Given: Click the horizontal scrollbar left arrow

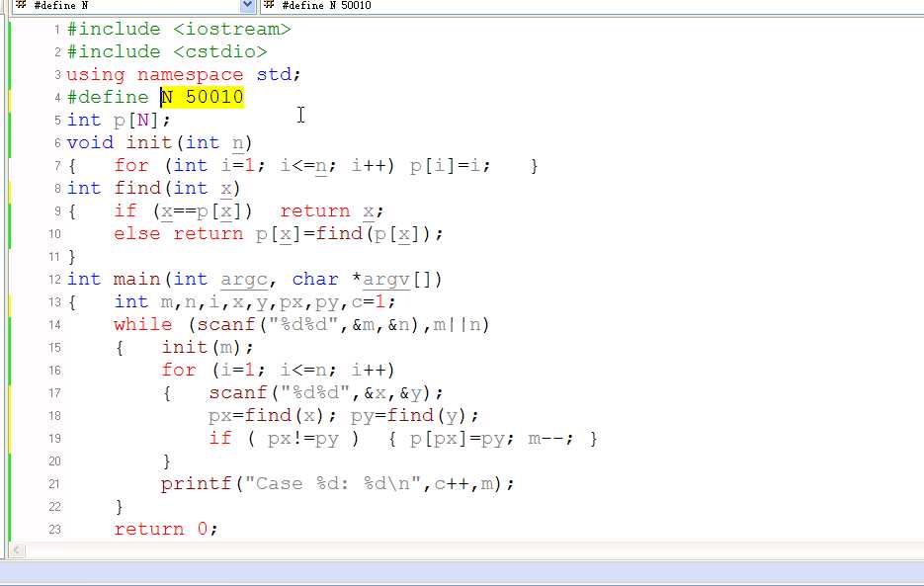Looking at the screenshot, I should pyautogui.click(x=17, y=550).
